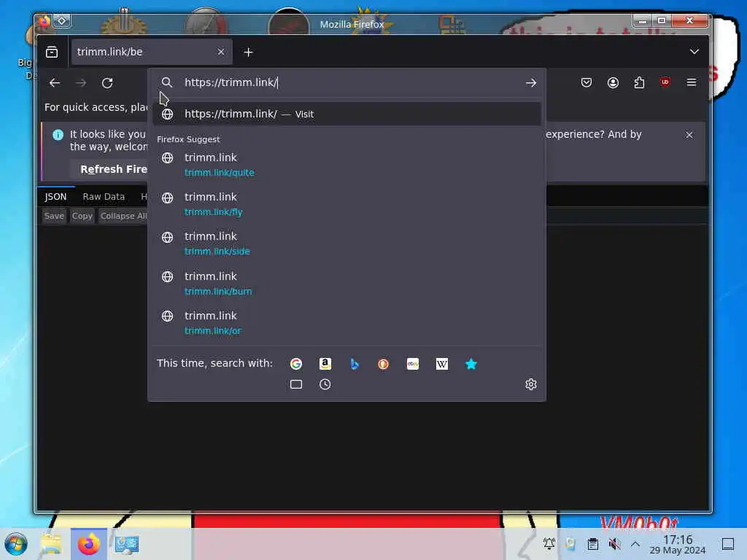The image size is (747, 560).
Task: Click the Save button in JSON viewer
Action: click(x=54, y=216)
